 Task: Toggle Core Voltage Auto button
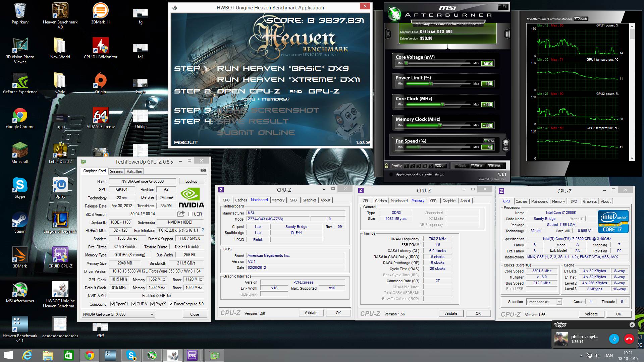pyautogui.click(x=488, y=63)
